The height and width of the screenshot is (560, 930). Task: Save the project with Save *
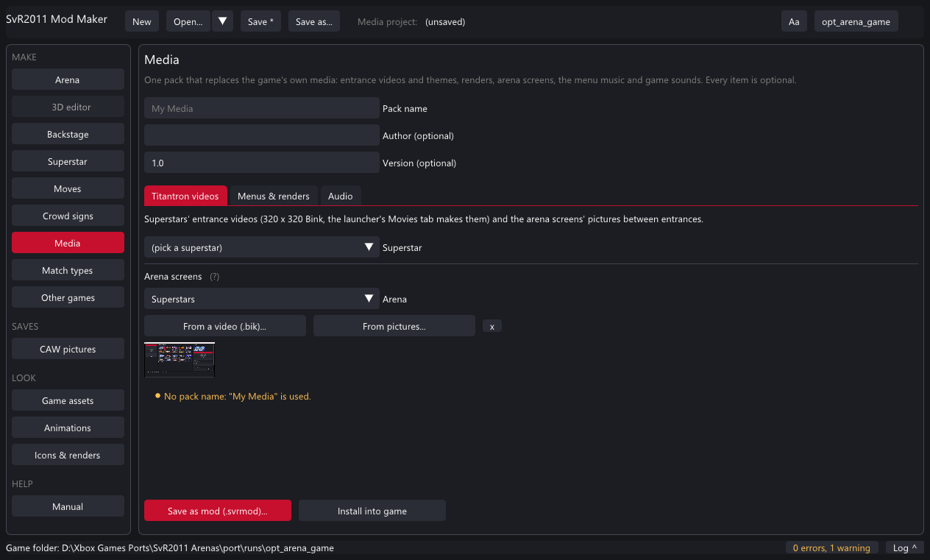click(x=260, y=21)
